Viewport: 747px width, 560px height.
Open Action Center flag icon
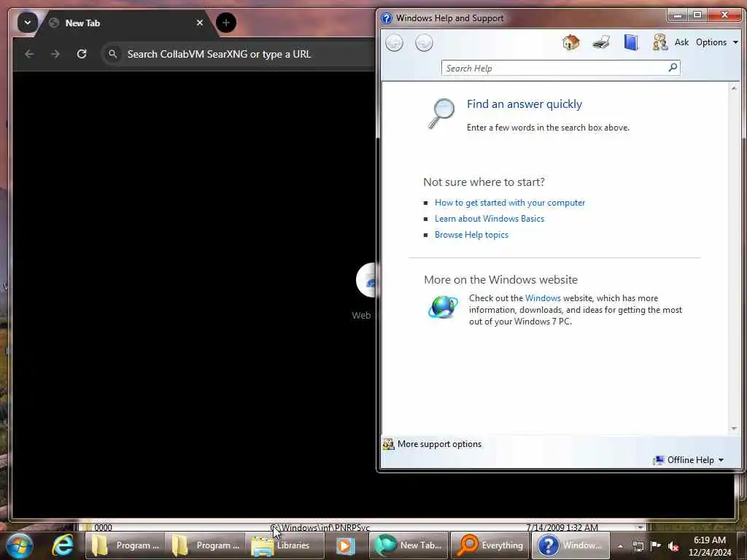[656, 545]
